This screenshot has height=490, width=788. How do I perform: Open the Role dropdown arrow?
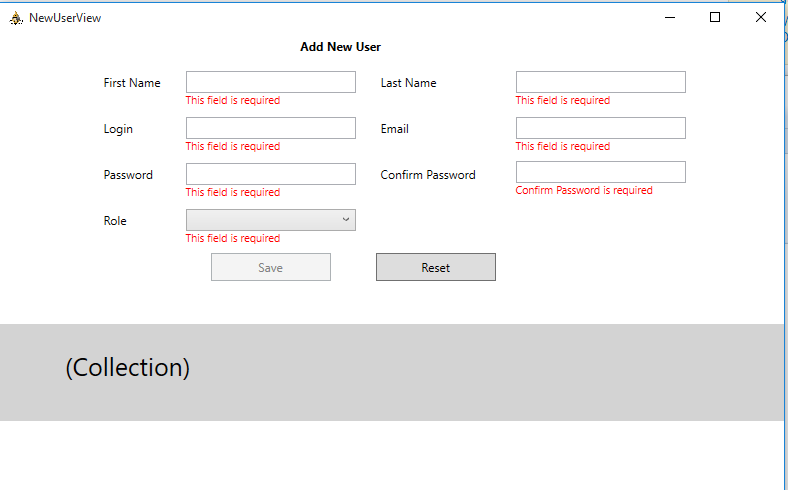click(346, 220)
